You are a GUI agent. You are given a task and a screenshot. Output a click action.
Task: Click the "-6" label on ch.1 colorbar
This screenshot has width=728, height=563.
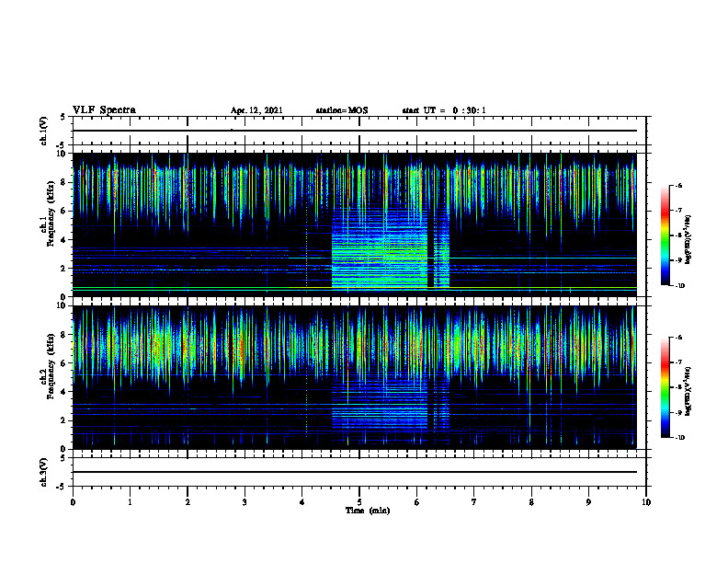[x=678, y=186]
